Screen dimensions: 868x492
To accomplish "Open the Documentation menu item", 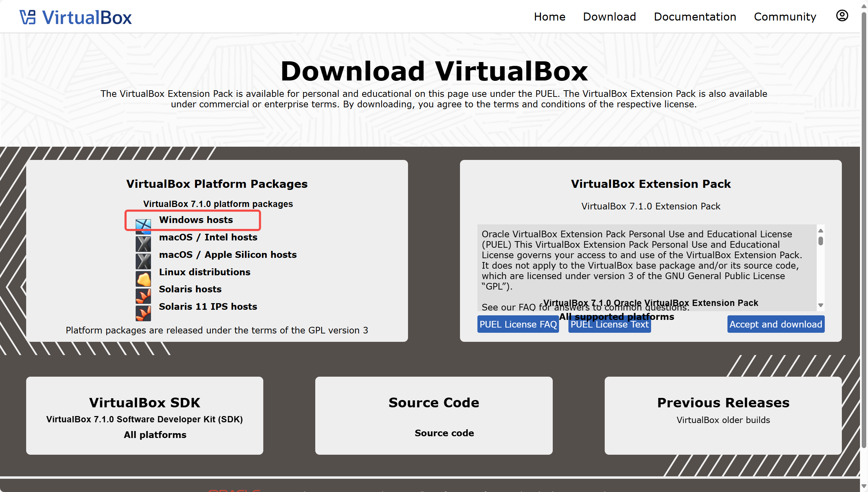I will tap(695, 17).
